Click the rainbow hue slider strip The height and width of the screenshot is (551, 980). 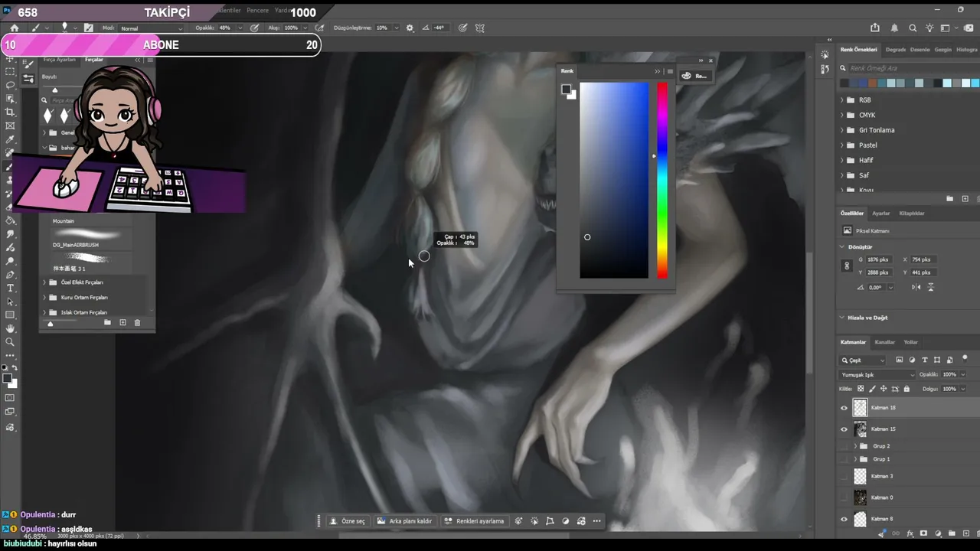(x=661, y=181)
